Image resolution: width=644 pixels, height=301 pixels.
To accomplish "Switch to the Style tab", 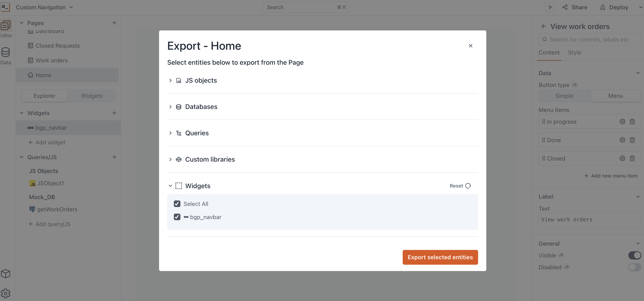I will coord(574,52).
